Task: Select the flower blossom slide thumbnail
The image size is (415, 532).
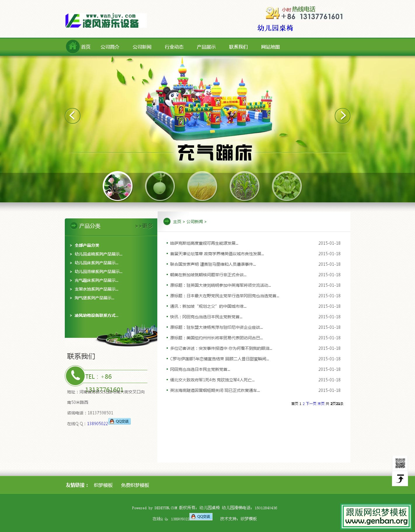Action: (118, 186)
